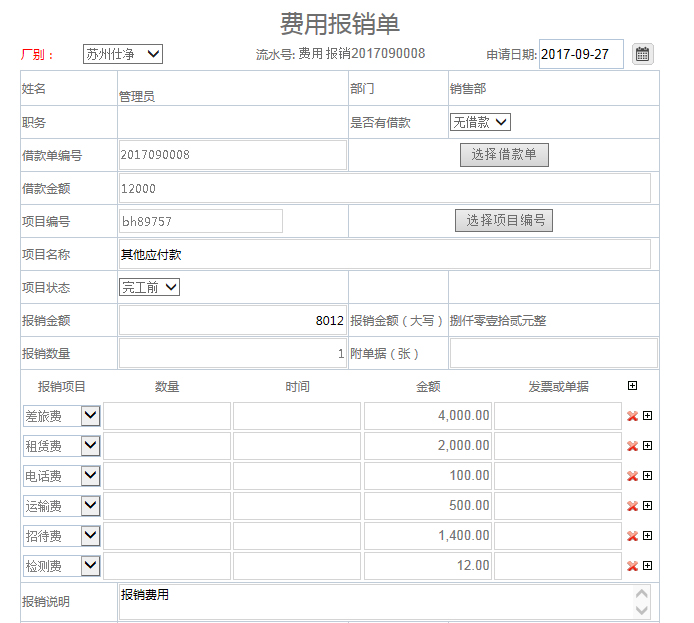The height and width of the screenshot is (623, 694).
Task: Open the 项目状态 dropdown showing 完工前
Action: 149,288
